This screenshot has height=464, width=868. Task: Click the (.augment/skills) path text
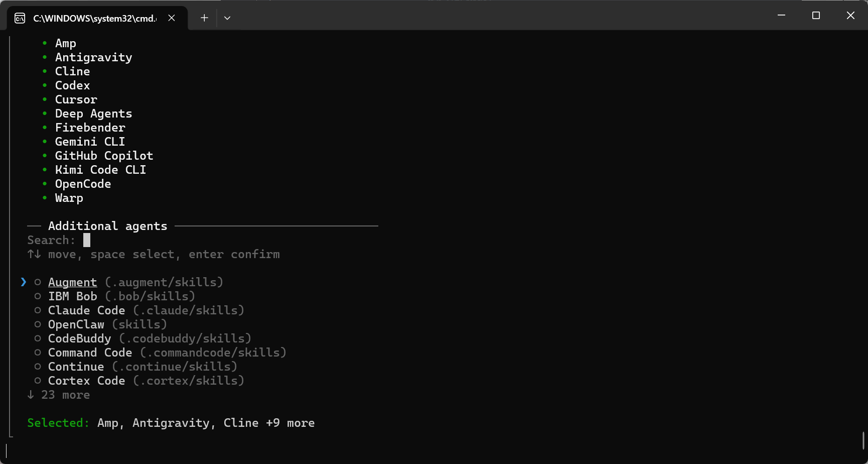[164, 282]
